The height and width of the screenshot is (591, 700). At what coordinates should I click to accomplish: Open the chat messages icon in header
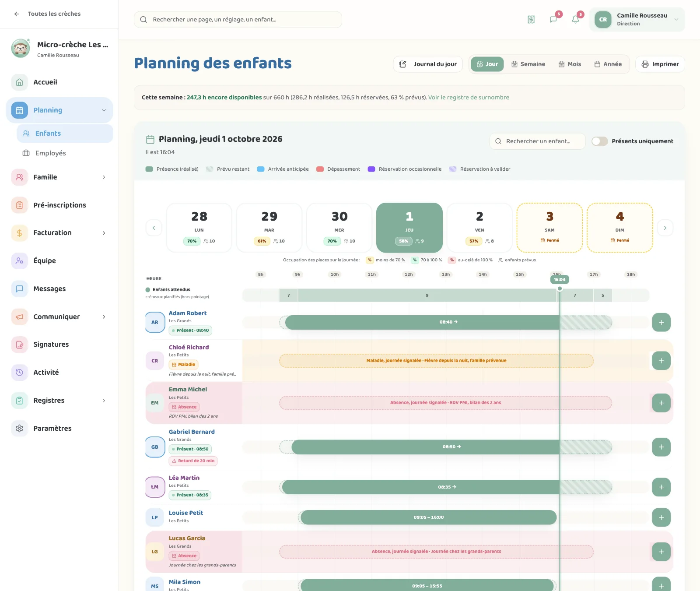point(553,19)
